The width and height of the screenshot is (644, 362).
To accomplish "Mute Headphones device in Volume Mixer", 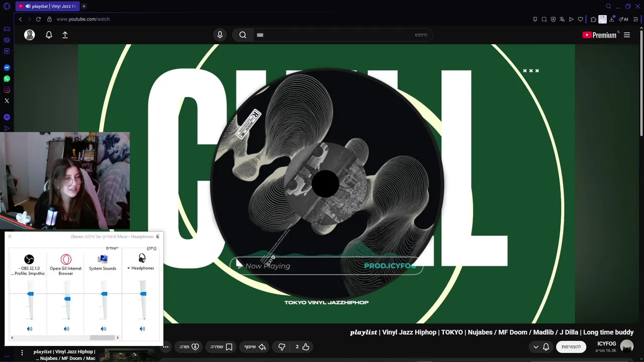I will [x=142, y=329].
